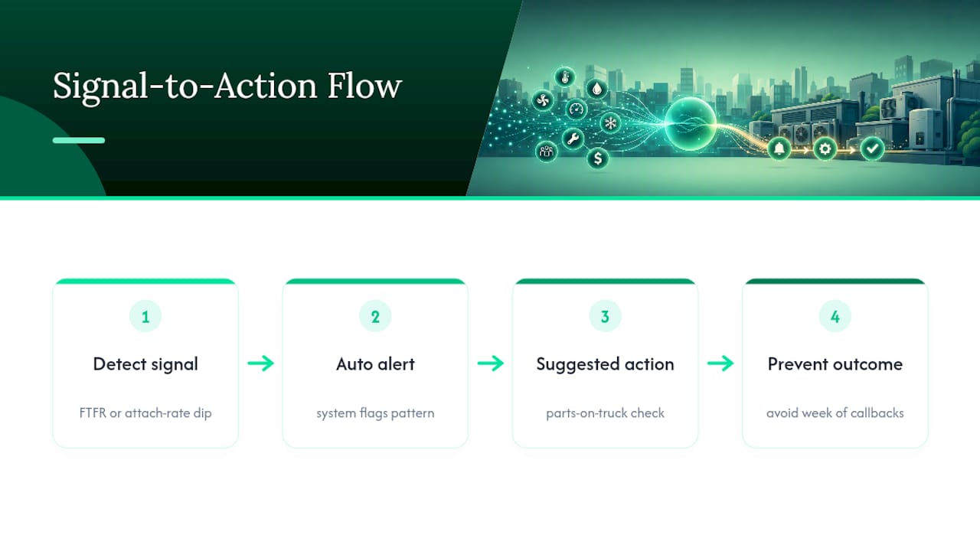
Task: Select the dollar sign icon
Action: coord(598,158)
